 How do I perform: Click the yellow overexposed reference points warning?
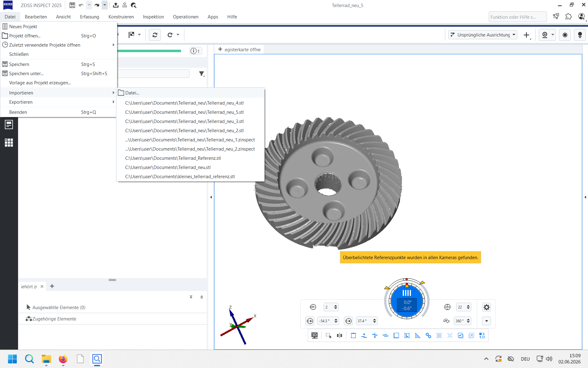pos(410,258)
